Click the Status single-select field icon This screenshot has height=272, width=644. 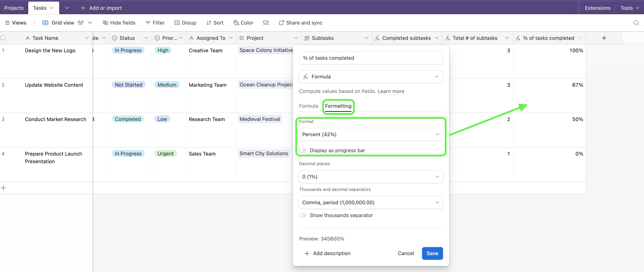coord(114,38)
